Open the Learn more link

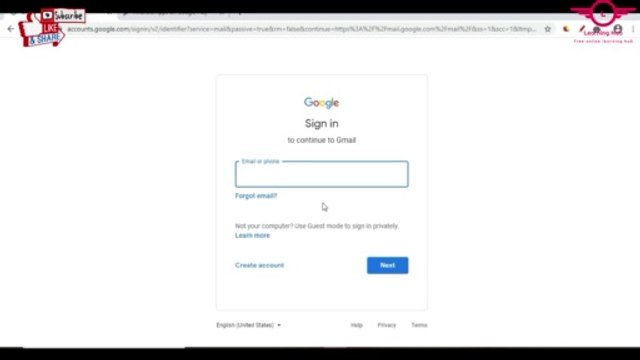tap(252, 236)
